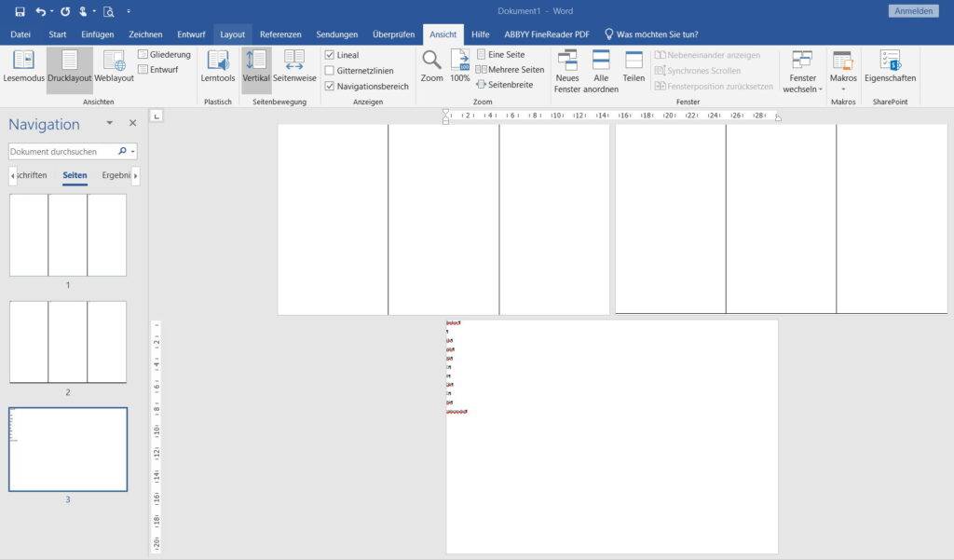954x560 pixels.
Task: Click the tab stop selector beside ruler
Action: coord(157,116)
